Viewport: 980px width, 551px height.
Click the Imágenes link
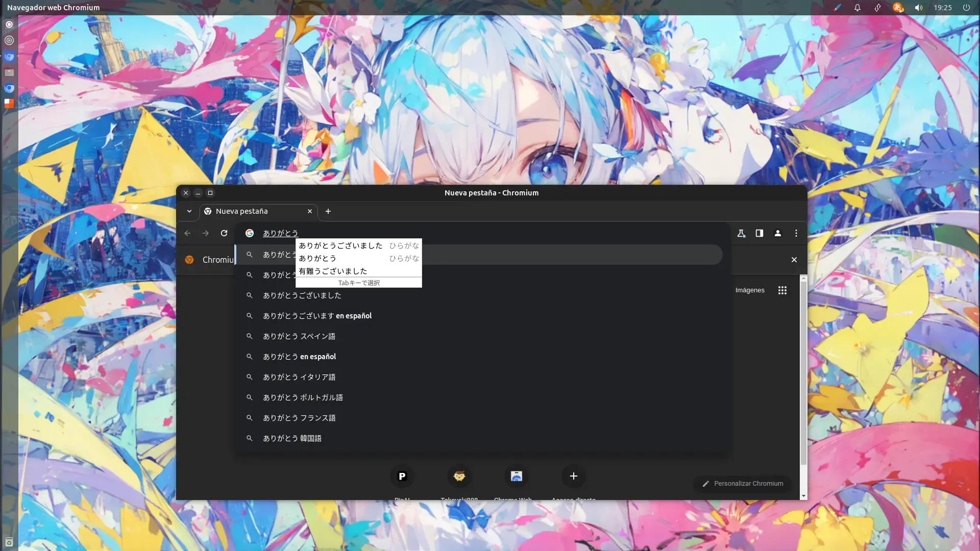coord(750,290)
